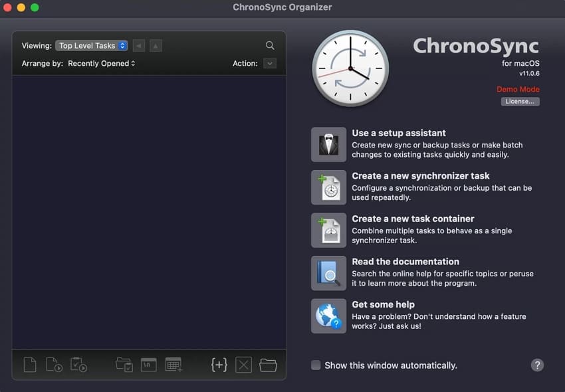Click the green zoom window button
The width and height of the screenshot is (565, 392).
point(35,7)
